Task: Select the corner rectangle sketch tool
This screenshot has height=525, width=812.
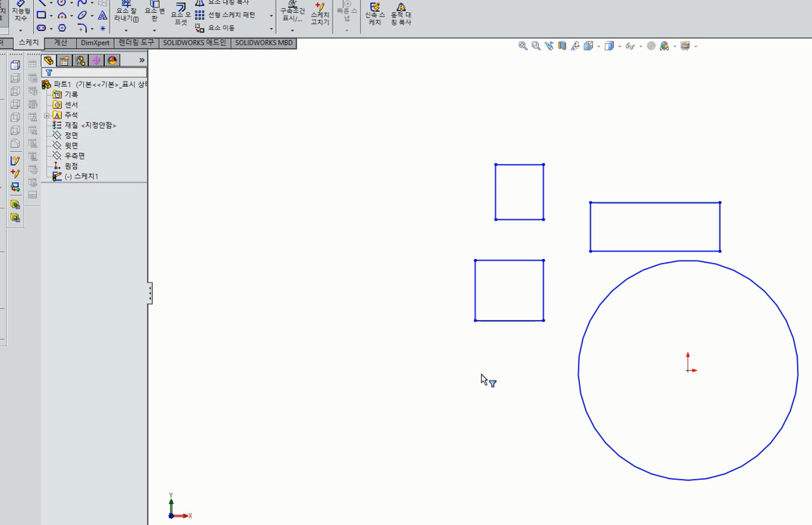Action: click(x=42, y=16)
